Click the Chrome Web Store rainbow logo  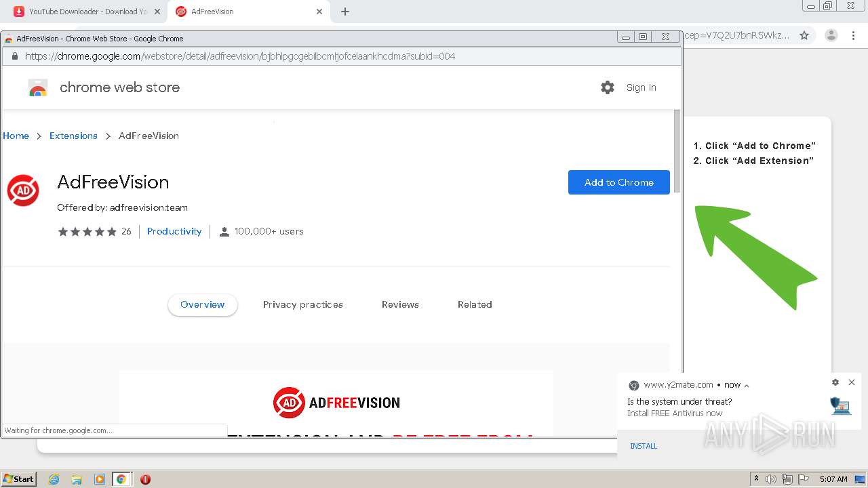point(38,87)
